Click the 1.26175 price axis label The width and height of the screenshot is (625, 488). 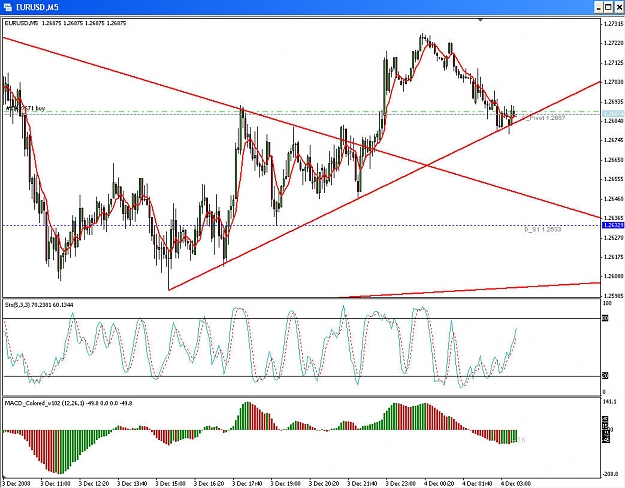(x=613, y=257)
